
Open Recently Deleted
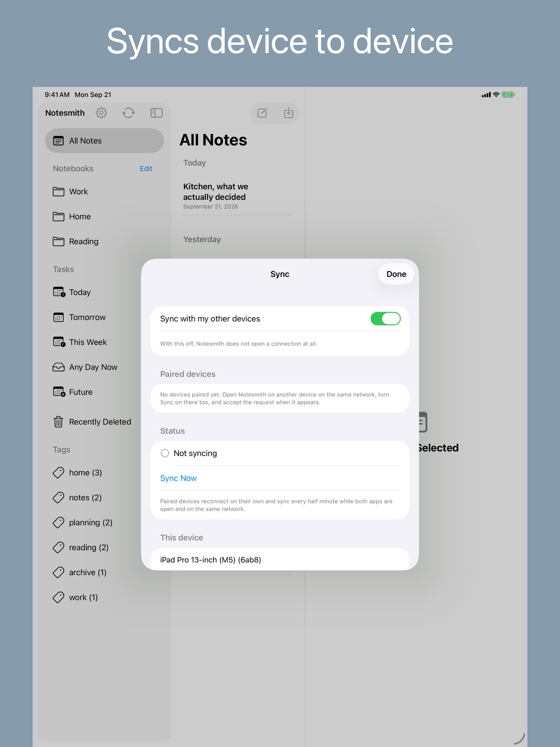tap(92, 422)
